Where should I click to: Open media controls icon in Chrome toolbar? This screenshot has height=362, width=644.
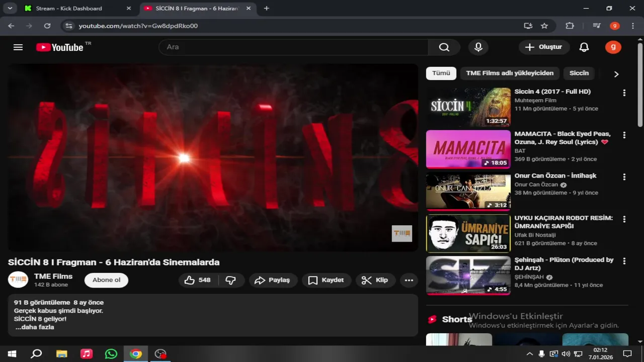597,26
